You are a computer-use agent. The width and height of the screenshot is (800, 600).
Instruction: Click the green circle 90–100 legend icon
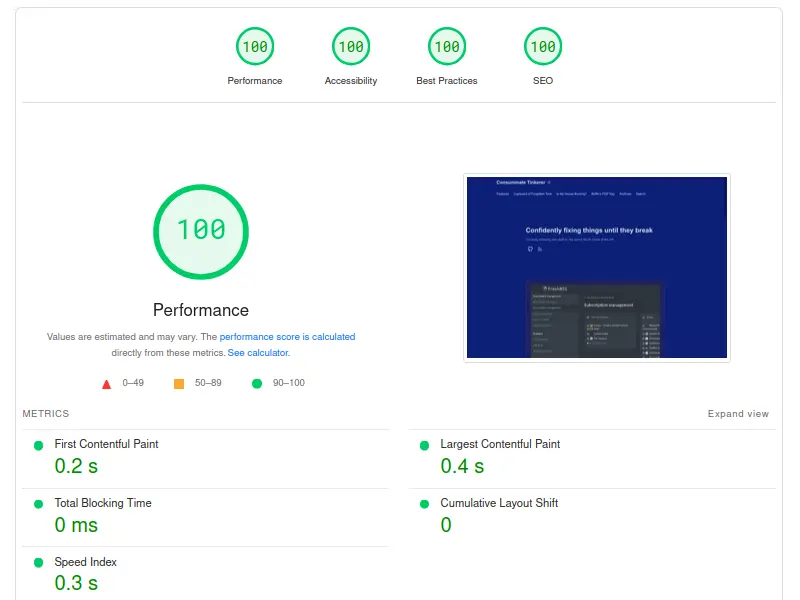257,384
